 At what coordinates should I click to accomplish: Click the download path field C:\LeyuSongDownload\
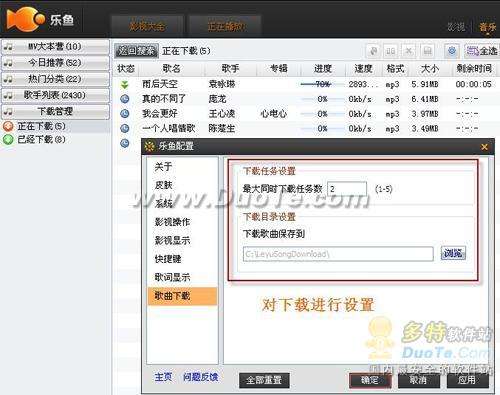tap(338, 254)
